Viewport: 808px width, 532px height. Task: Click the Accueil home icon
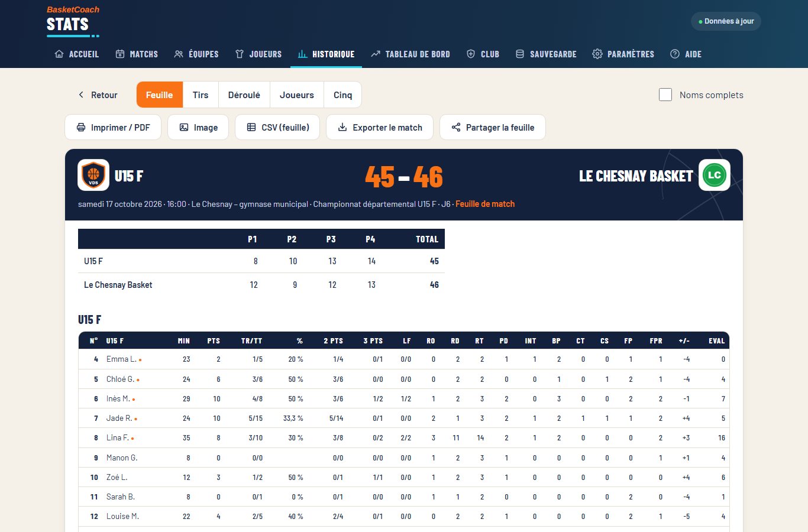pos(59,54)
